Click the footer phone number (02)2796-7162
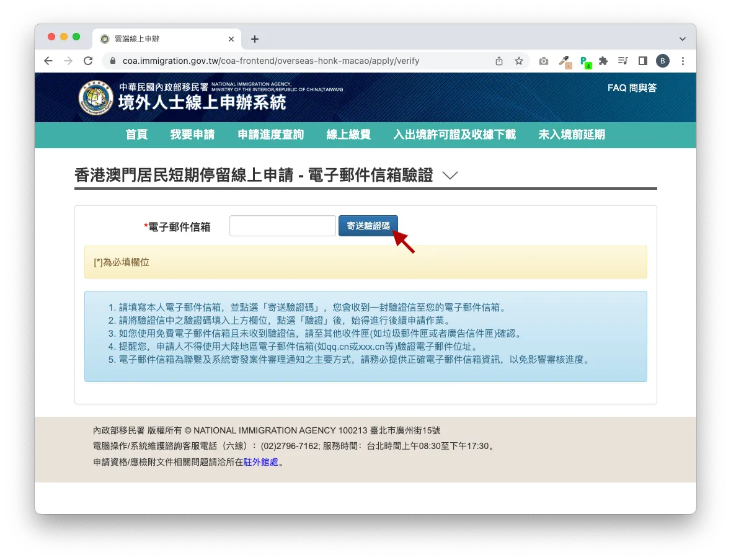 [x=289, y=447]
